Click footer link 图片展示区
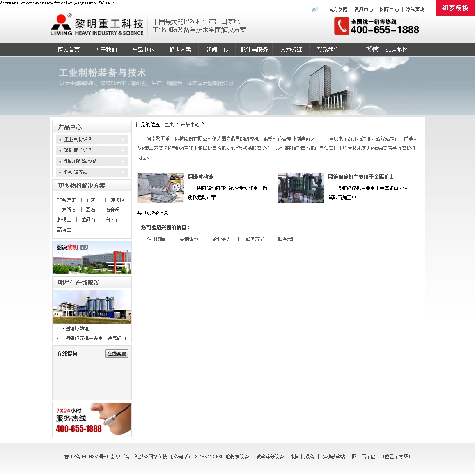Image resolution: width=475 pixels, height=476 pixels. (x=363, y=457)
